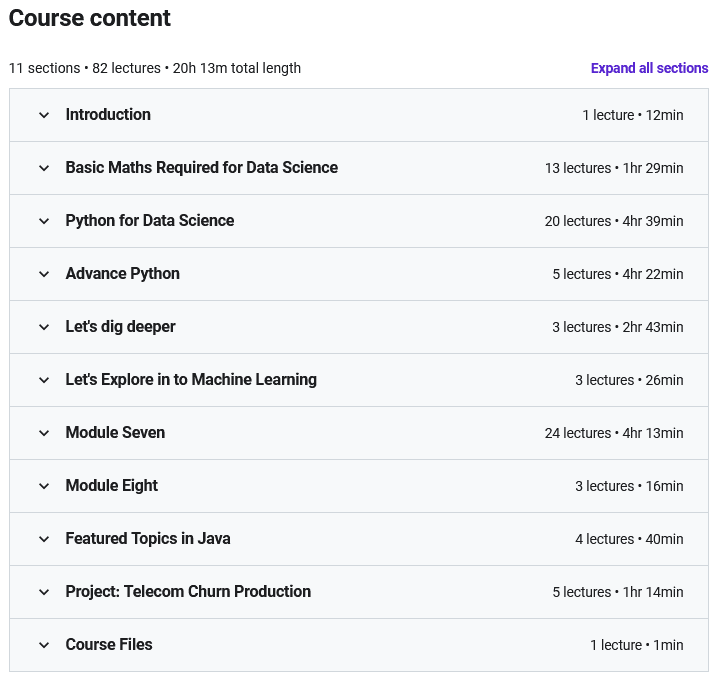Image resolution: width=719 pixels, height=680 pixels.
Task: Select the Introduction section title
Action: pyautogui.click(x=108, y=115)
